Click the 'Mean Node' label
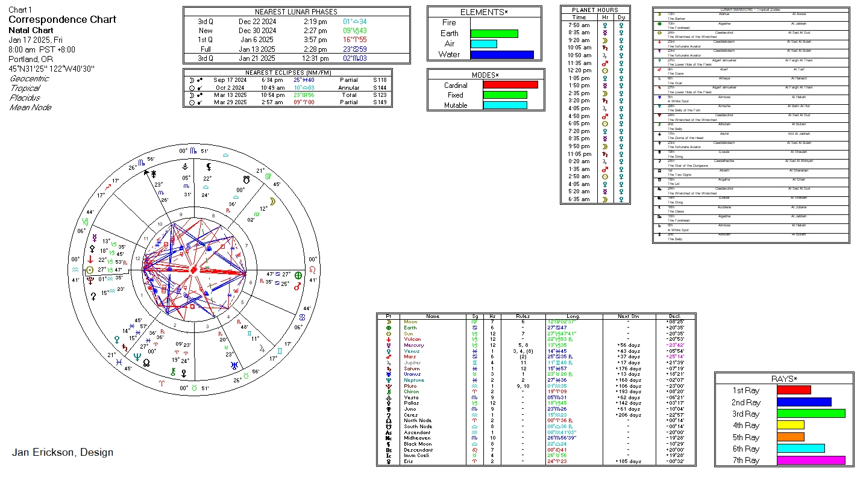Screen dimensions: 866x504 coord(31,107)
